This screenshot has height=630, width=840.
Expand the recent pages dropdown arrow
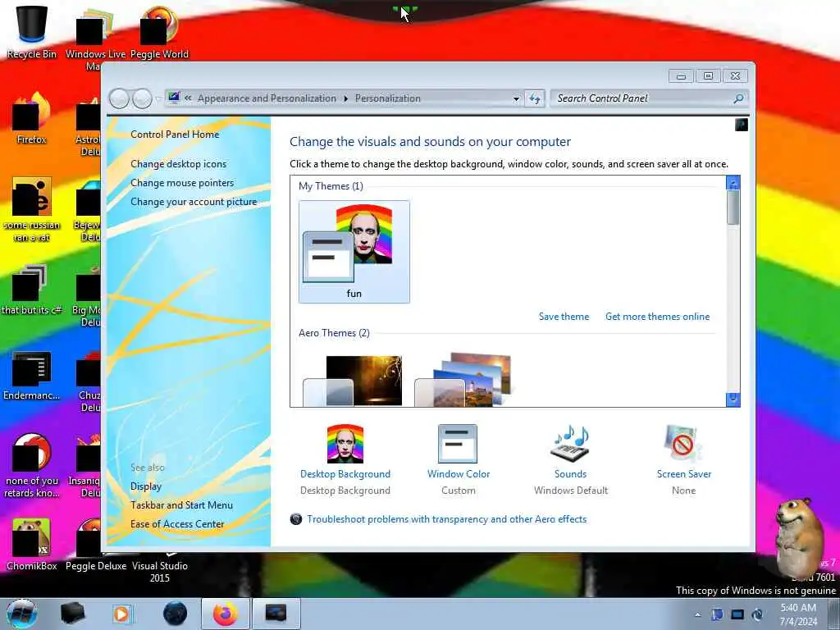157,98
